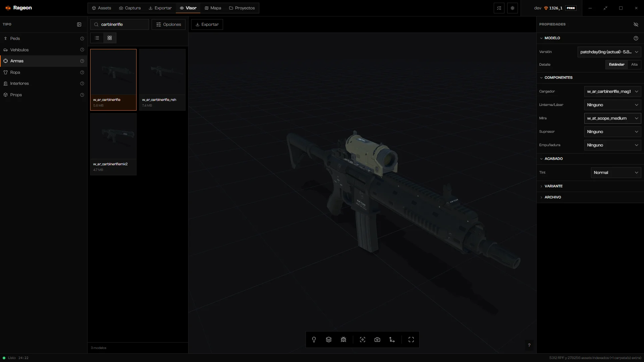Collapse the Componentes section
Screen dimensions: 644x362
coord(590,78)
